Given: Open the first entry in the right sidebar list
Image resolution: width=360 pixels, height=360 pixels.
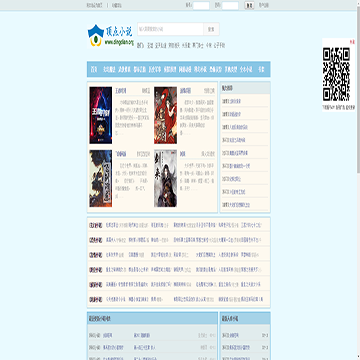Looking at the screenshot, I should point(231,101).
